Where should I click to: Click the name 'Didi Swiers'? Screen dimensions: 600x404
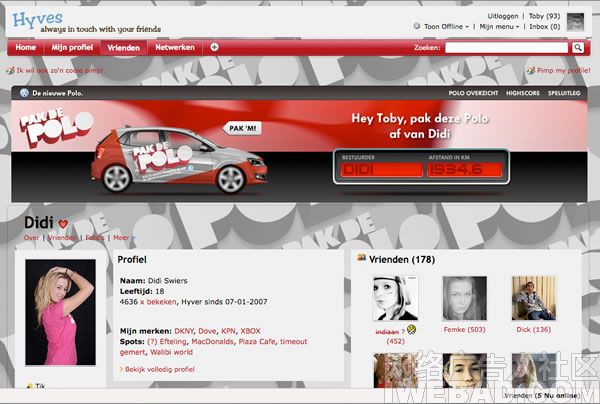tap(168, 280)
